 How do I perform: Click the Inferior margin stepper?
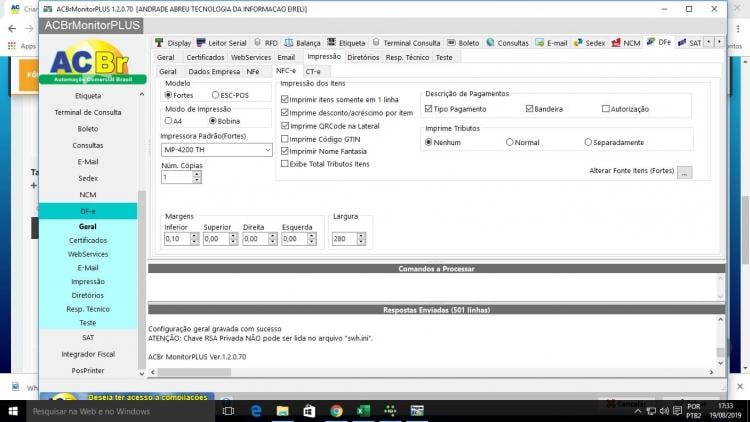point(194,239)
